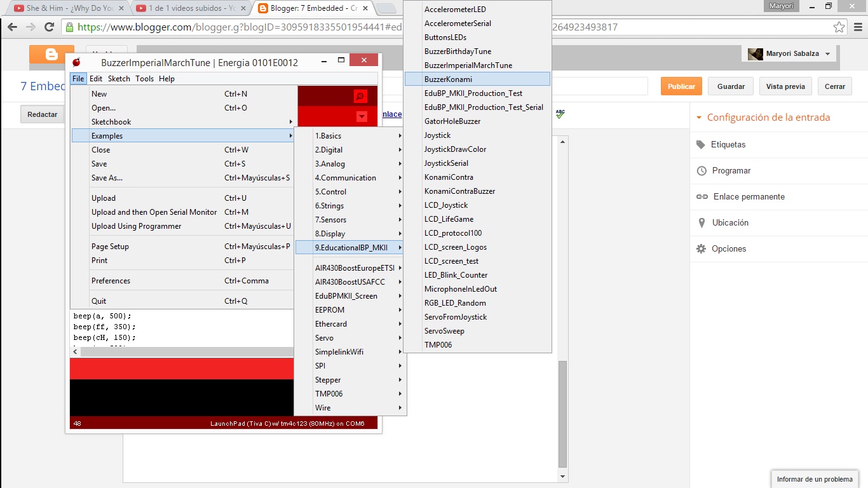The width and height of the screenshot is (868, 488).
Task: Click Maryori Sabalza profile picture
Action: coord(756,54)
